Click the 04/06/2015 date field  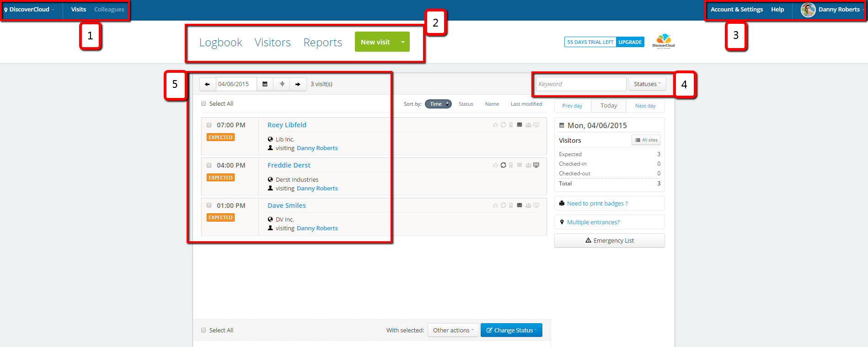[236, 84]
